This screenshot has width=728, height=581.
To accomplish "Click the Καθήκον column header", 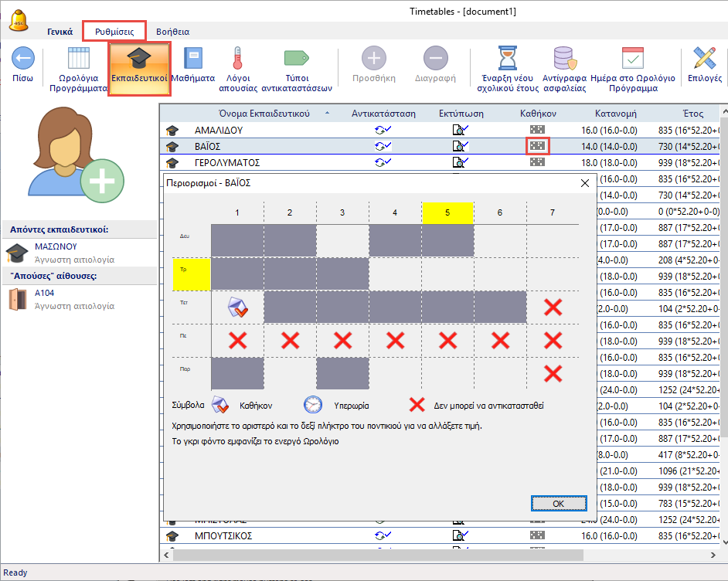I will pos(538,114).
